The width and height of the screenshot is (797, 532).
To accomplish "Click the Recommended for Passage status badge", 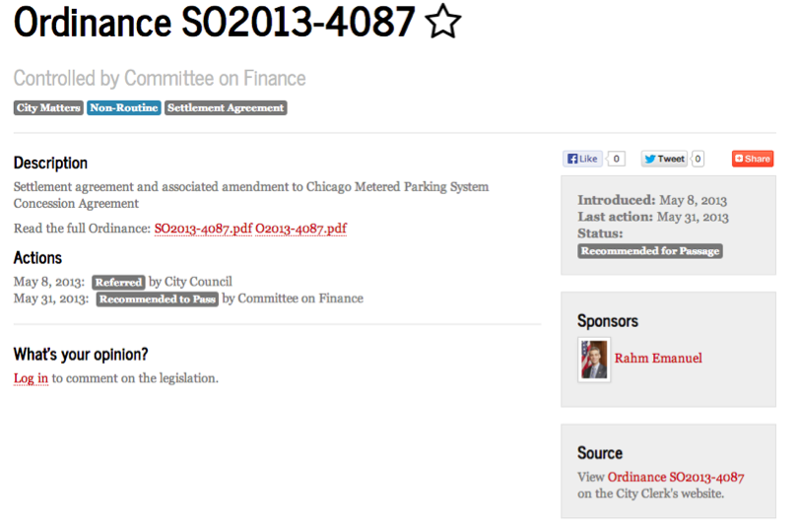I will 650,251.
